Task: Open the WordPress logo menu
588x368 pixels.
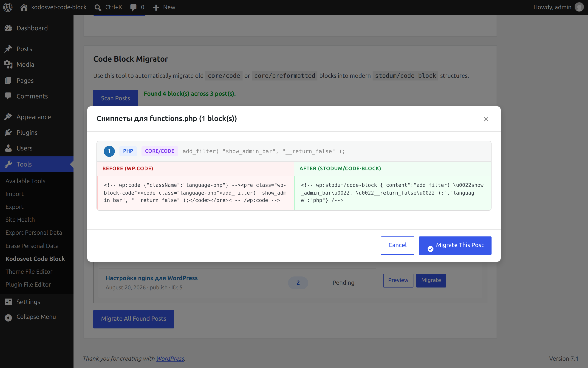Action: click(8, 7)
